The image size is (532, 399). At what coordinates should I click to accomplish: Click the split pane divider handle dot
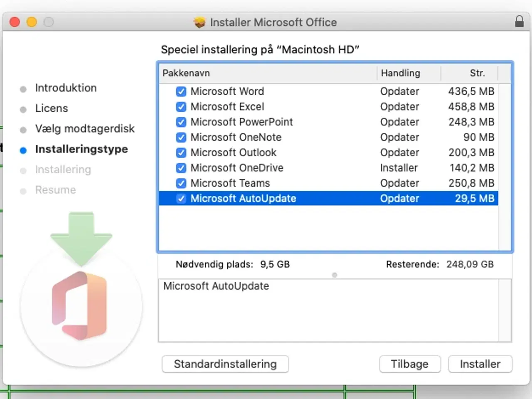(x=335, y=275)
